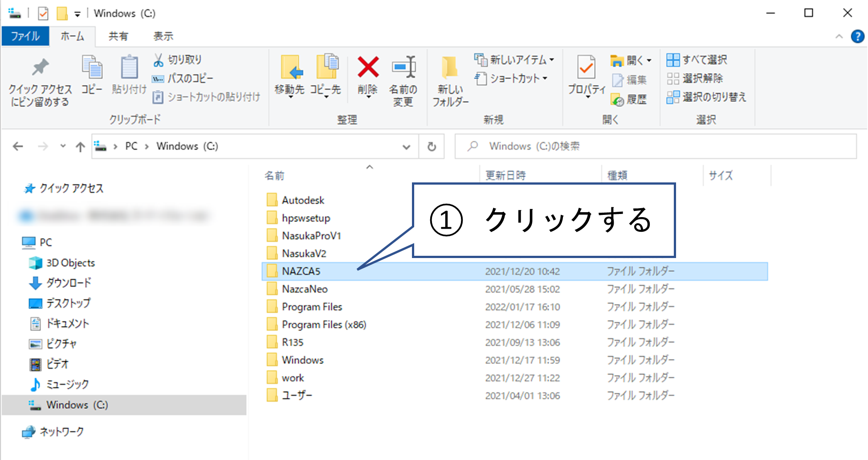The image size is (868, 460).
Task: Click ショートカットの貼り付け in the ribbon
Action: [x=207, y=97]
